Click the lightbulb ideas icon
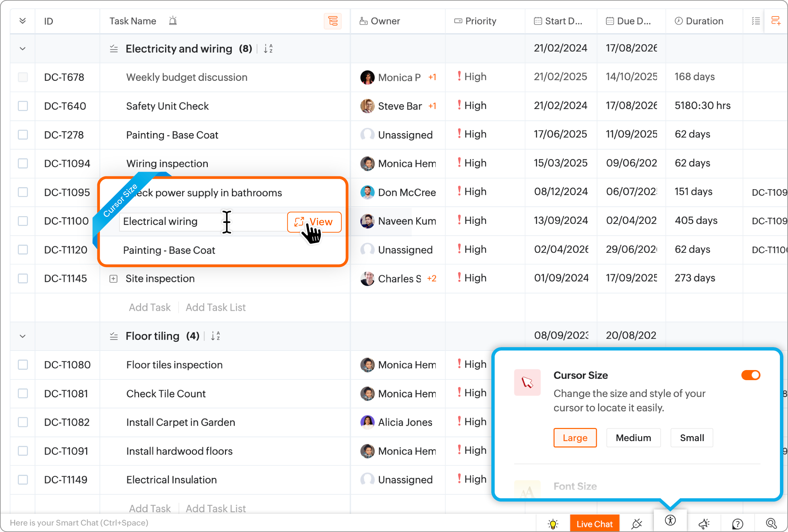This screenshot has height=532, width=788. point(553,524)
